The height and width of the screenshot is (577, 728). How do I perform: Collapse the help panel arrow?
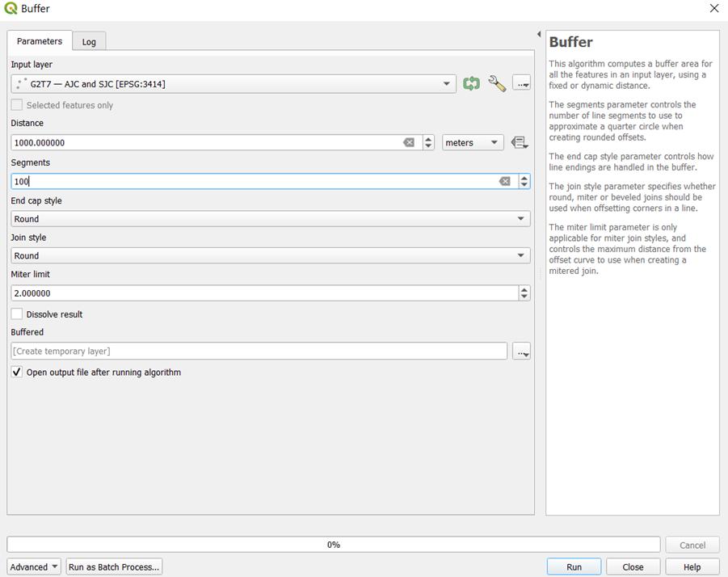coord(539,34)
